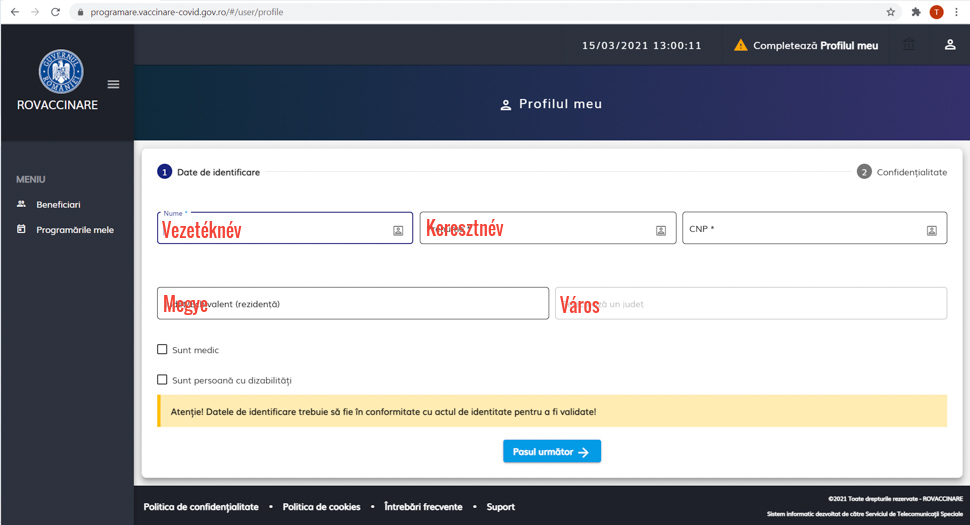The image size is (970, 525).
Task: Click the trash icon in top bar
Action: 909,45
